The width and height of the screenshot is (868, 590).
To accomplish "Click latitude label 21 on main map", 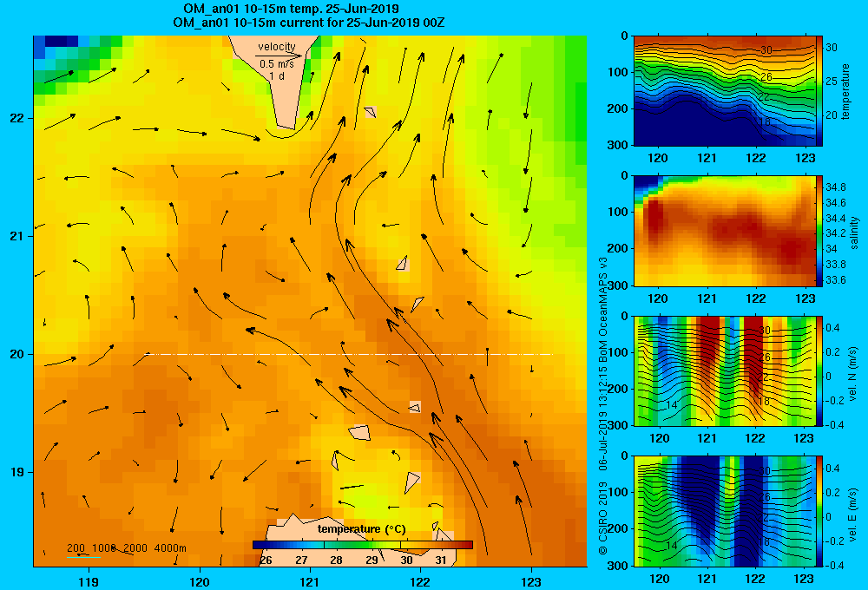I will [16, 236].
